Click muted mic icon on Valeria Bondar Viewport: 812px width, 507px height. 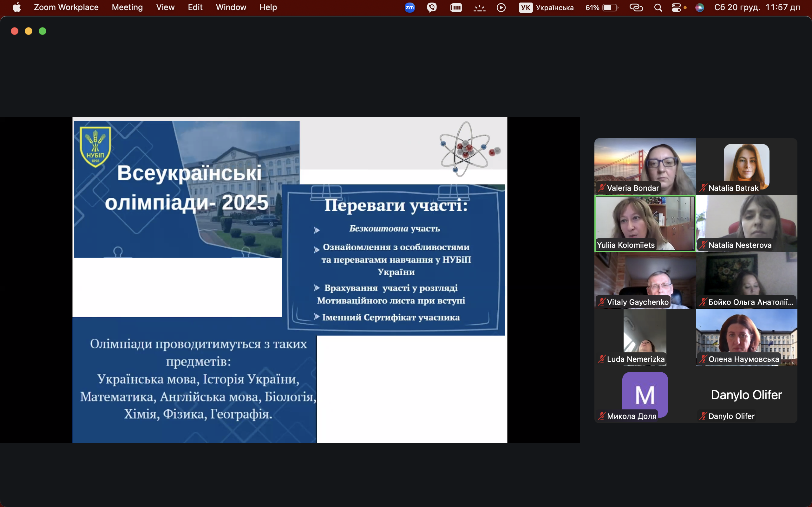click(x=602, y=188)
